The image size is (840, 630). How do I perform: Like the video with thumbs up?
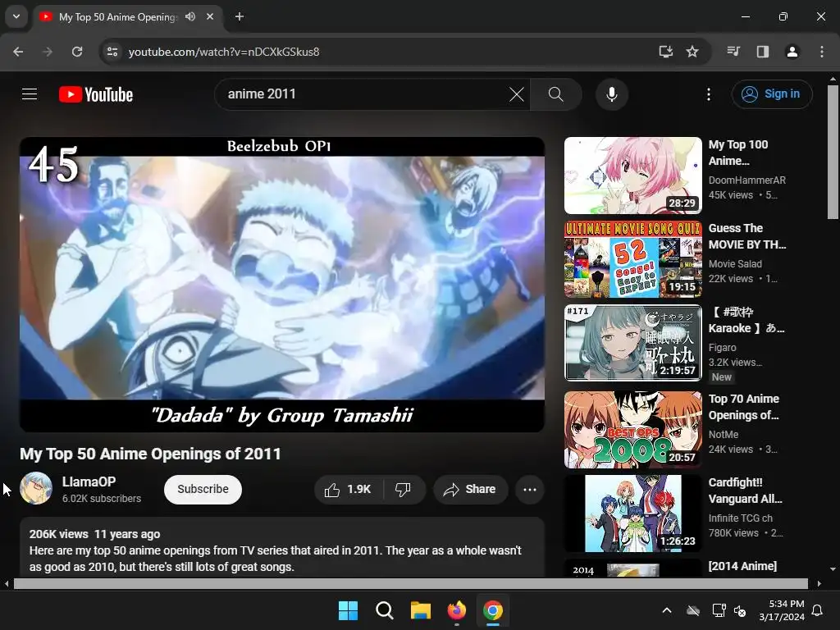coord(348,489)
